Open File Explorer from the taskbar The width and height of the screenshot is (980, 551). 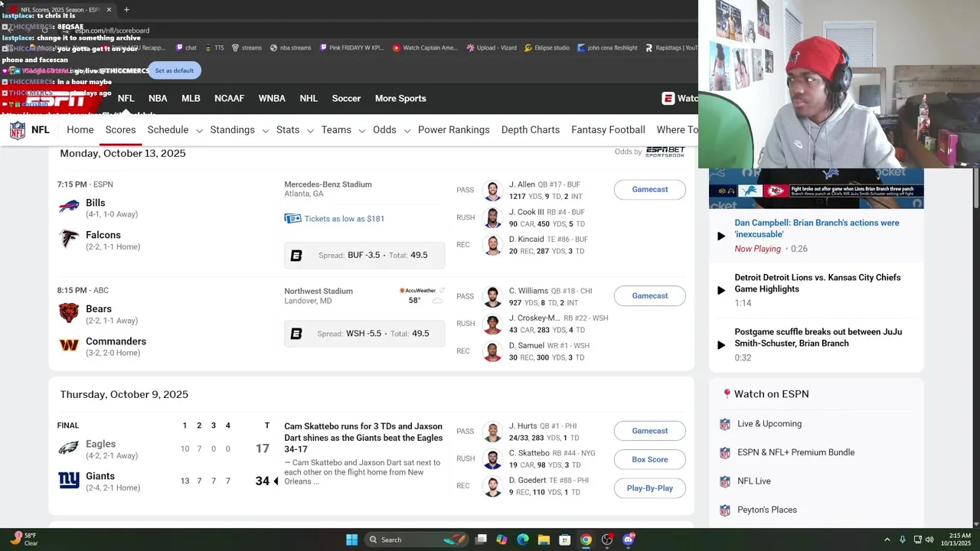point(544,540)
